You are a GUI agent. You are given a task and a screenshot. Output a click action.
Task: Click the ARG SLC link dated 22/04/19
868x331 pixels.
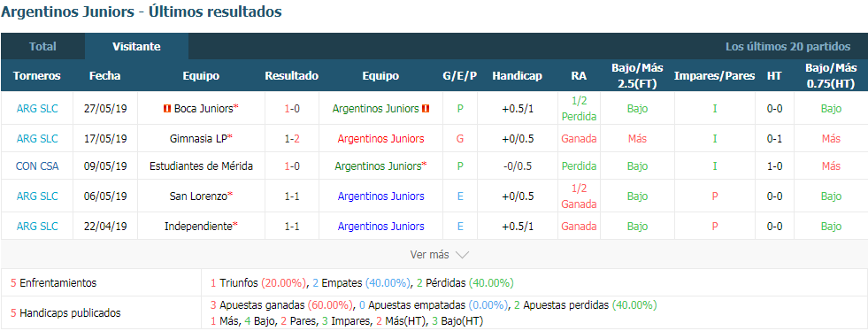coord(36,227)
